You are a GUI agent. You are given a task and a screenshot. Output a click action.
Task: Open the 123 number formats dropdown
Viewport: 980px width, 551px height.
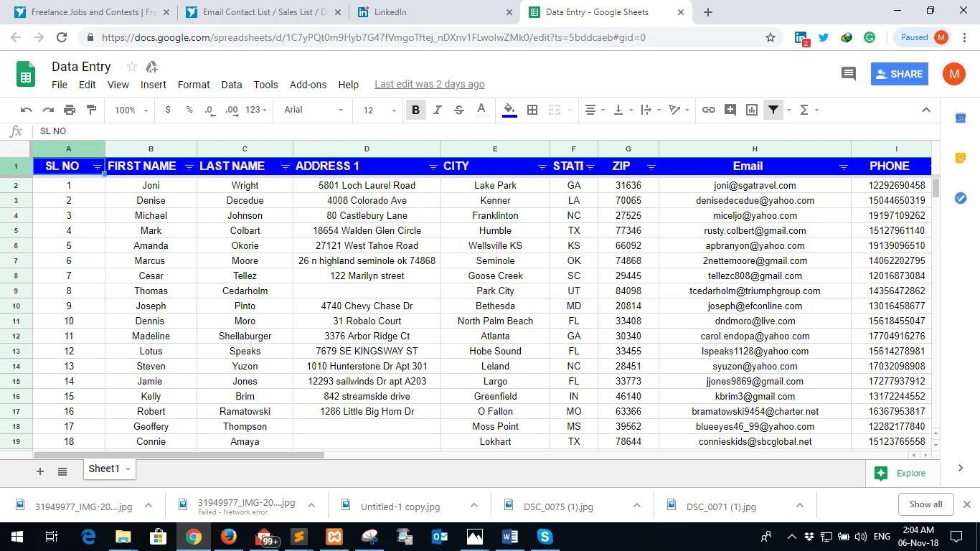pos(256,110)
